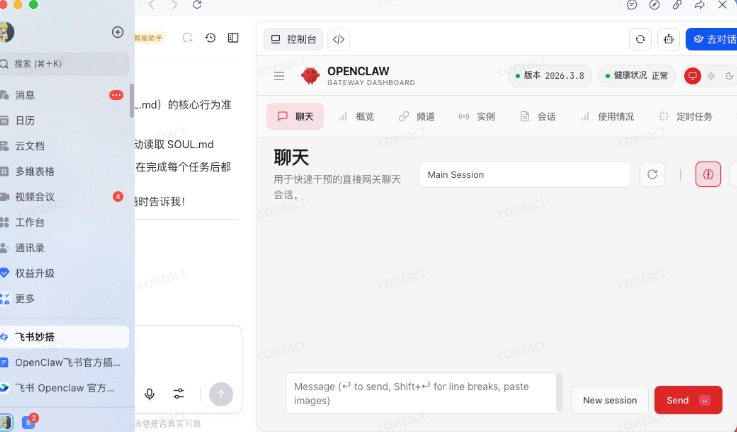Click the blue app icon with badge 2

pyautogui.click(x=29, y=422)
